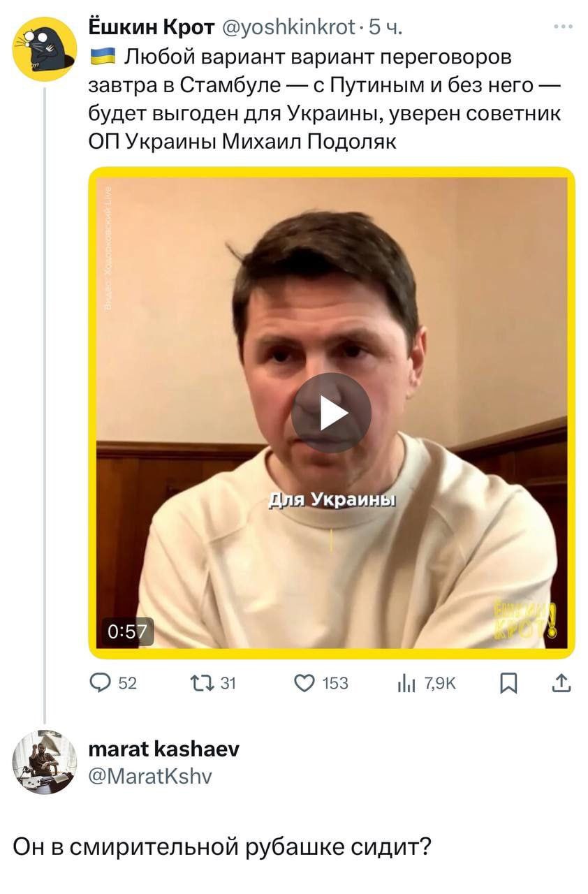Go to the @MaratKshv handle

click(x=150, y=776)
